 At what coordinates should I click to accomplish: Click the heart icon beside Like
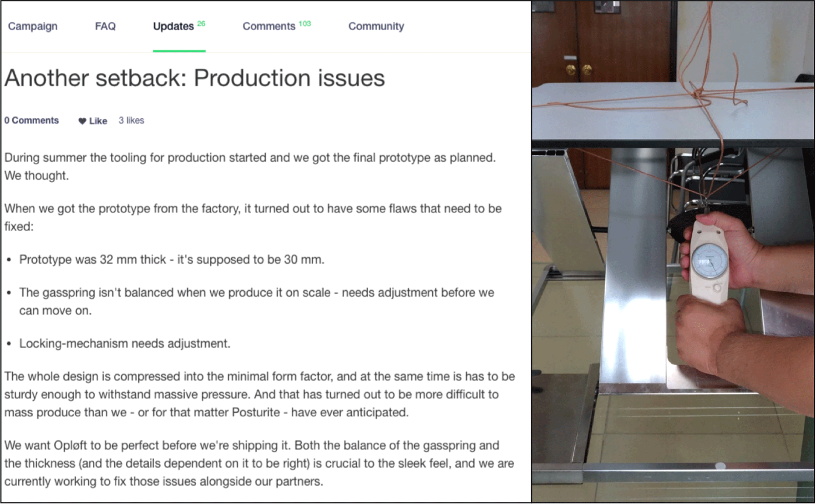[x=82, y=121]
